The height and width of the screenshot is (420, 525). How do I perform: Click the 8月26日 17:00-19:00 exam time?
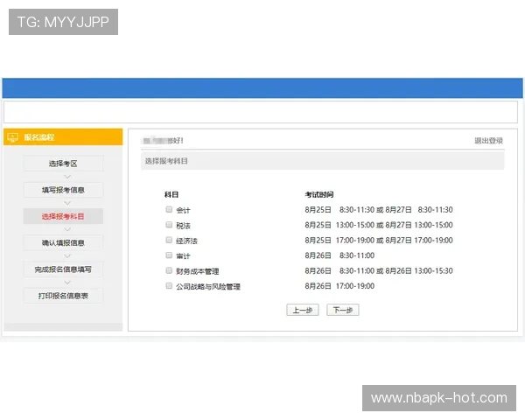339,286
